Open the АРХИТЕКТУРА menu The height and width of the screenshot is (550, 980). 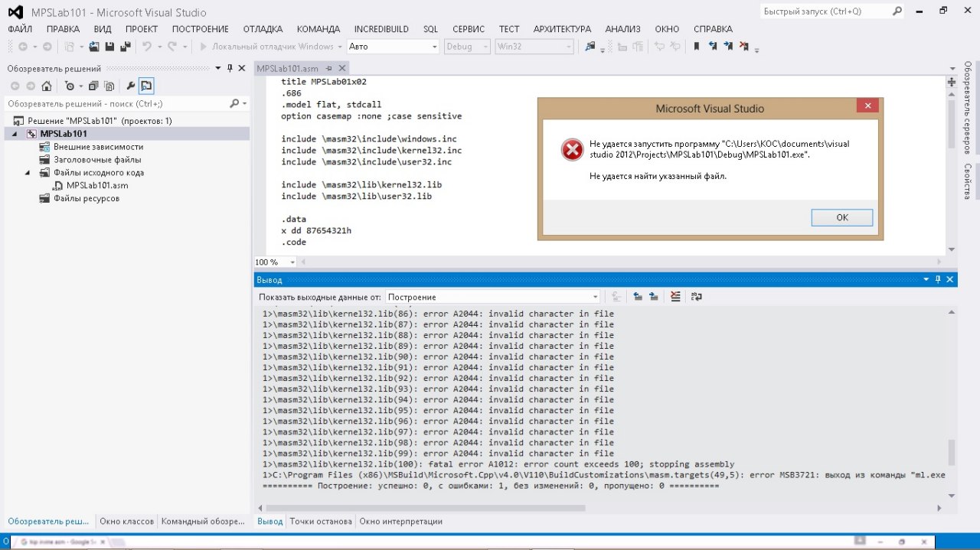tap(562, 29)
